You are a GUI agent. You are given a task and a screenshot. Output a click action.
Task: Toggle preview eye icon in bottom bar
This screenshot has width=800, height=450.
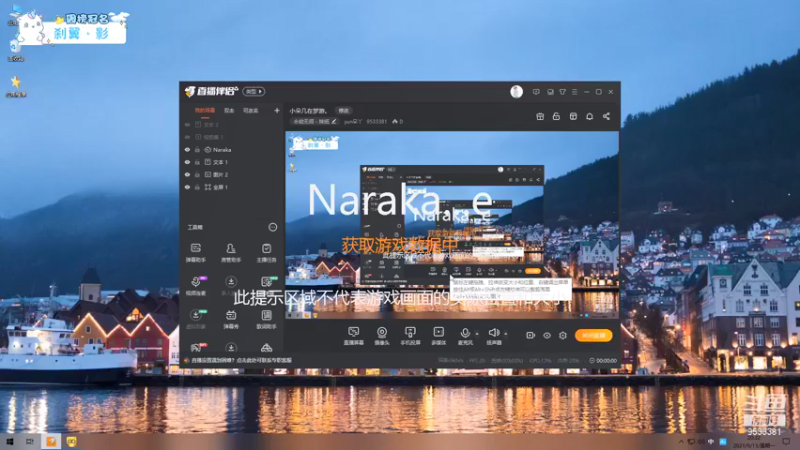click(547, 335)
